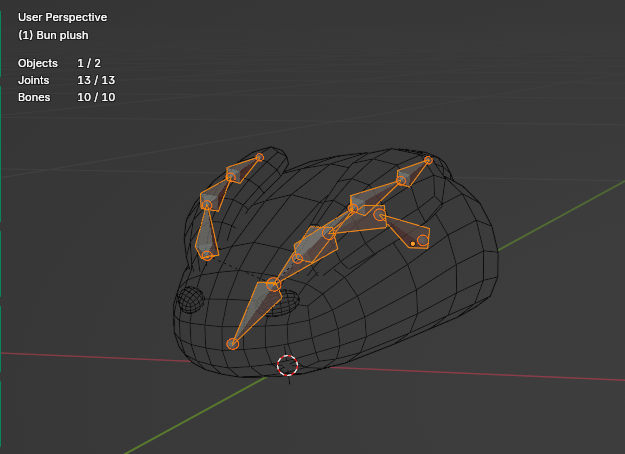Select the left ear tip joint

pyautogui.click(x=259, y=157)
